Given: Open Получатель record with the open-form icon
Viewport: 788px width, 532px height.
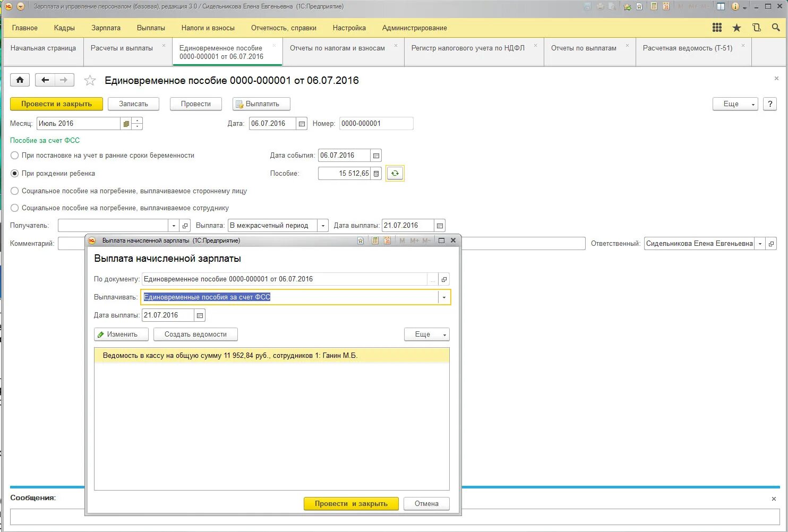Looking at the screenshot, I should 185,226.
